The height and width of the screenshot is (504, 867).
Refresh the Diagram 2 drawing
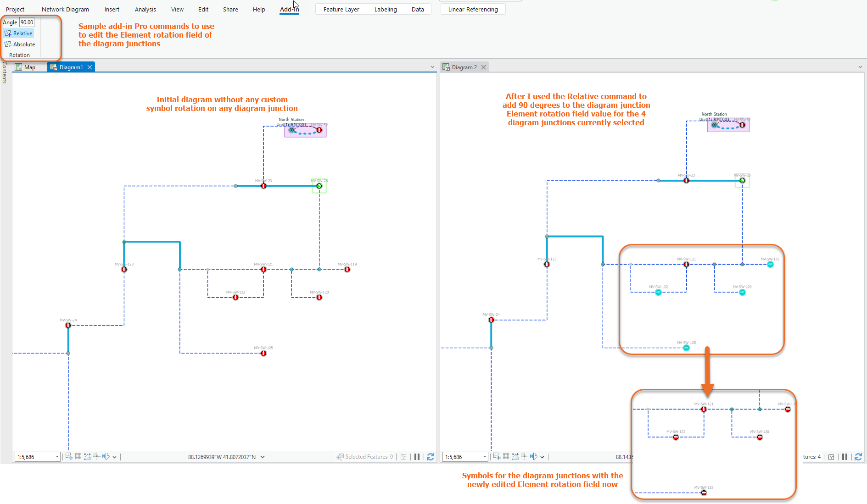pyautogui.click(x=858, y=456)
